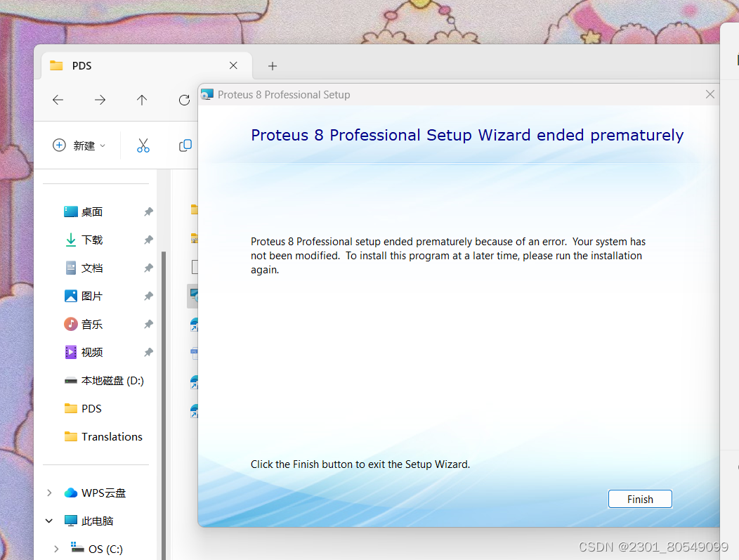Expand the OS (C:) drive node

56,549
